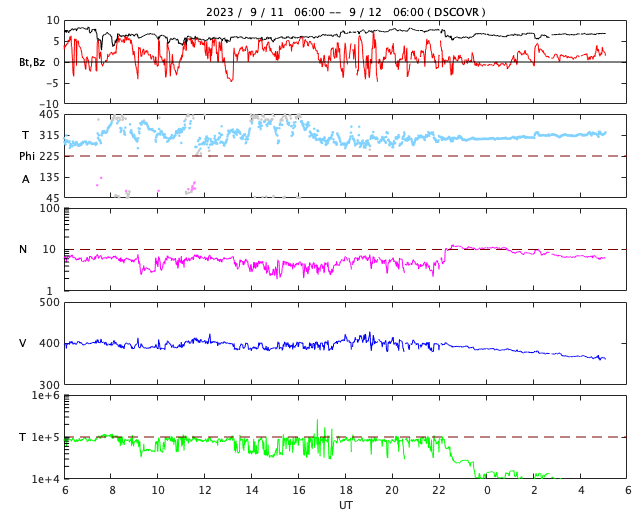The image size is (640, 512).
Task: Click the '14' hour tick on UT axis
Action: [252, 490]
